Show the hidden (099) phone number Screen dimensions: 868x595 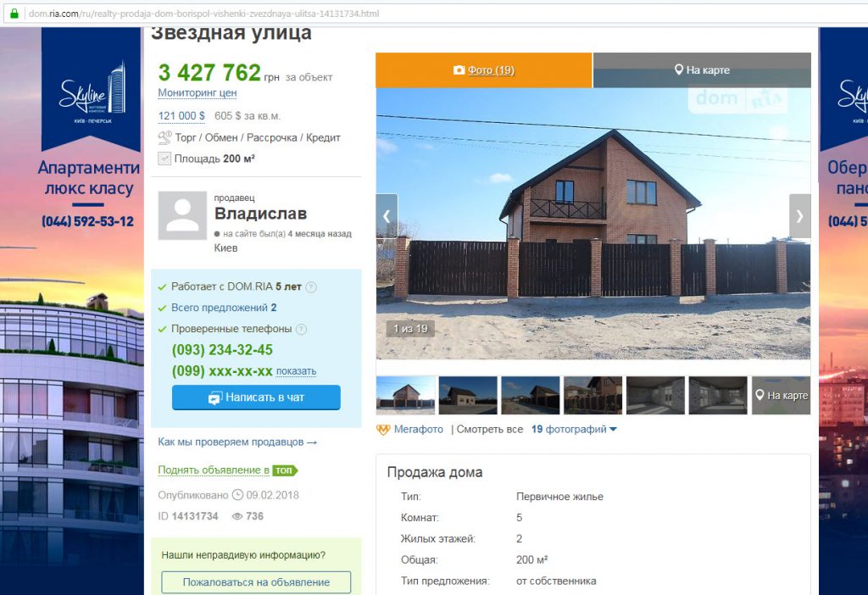[x=296, y=371]
